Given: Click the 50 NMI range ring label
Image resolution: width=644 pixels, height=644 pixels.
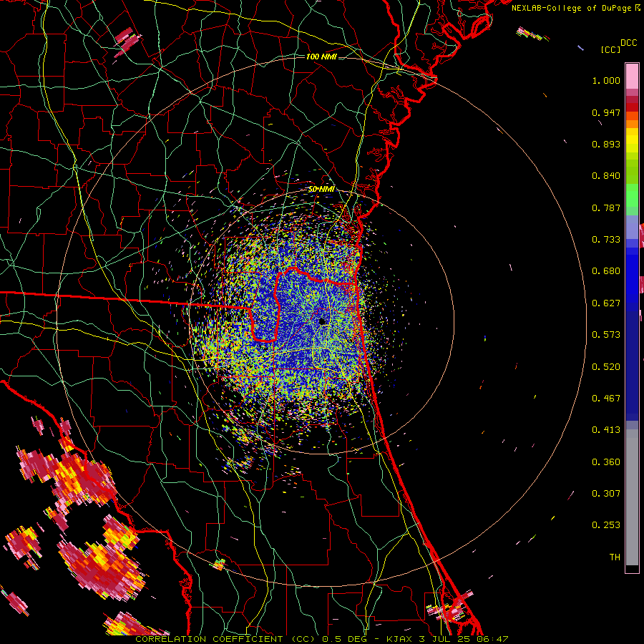Looking at the screenshot, I should 321,189.
